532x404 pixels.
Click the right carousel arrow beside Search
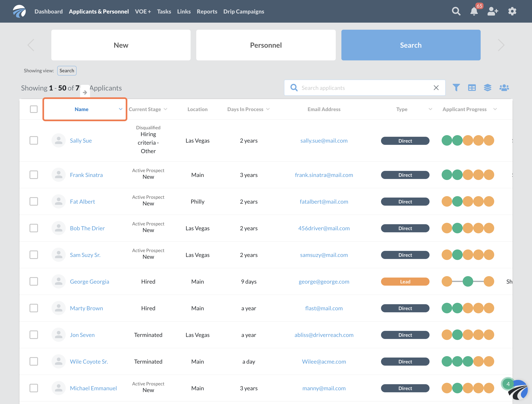[501, 45]
